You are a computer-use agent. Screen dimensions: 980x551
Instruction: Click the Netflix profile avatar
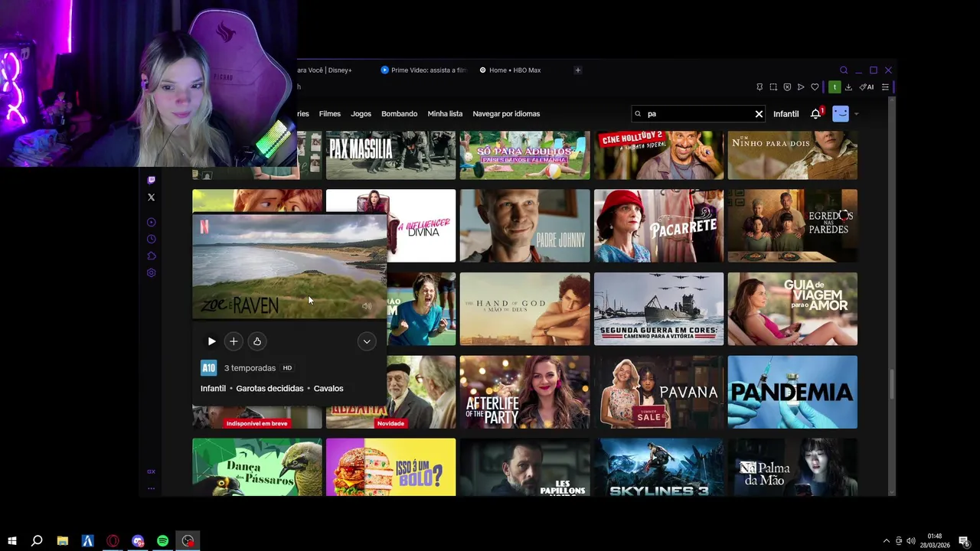pyautogui.click(x=841, y=113)
